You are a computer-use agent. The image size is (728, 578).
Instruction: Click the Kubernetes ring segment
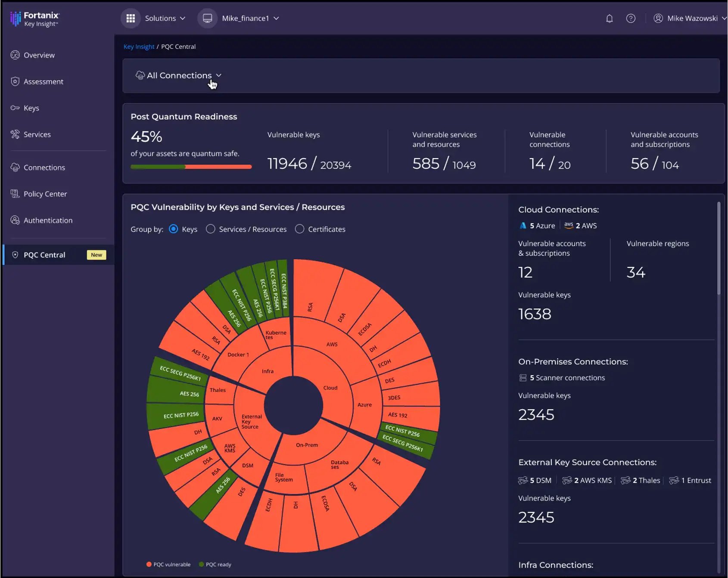[x=276, y=335]
